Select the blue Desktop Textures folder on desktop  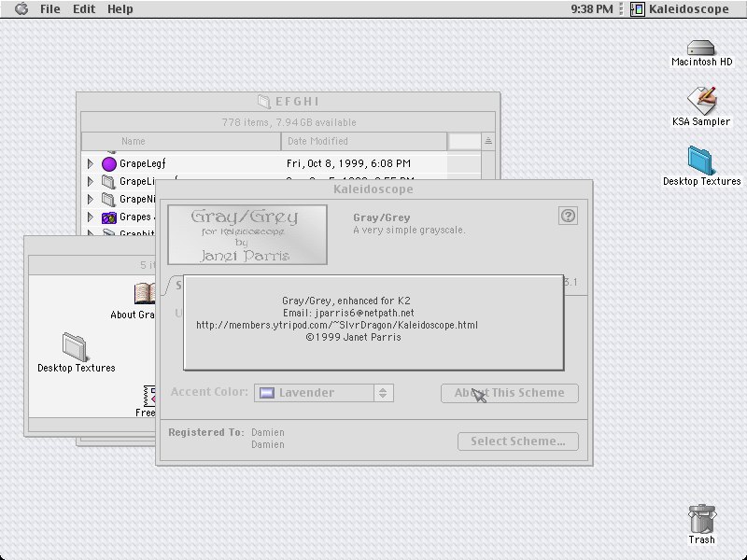coord(700,161)
